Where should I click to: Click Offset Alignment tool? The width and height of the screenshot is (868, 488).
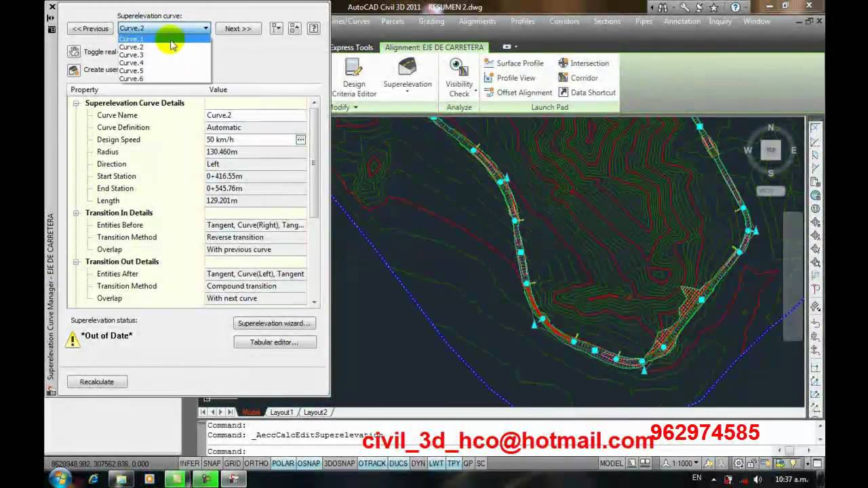pos(518,93)
